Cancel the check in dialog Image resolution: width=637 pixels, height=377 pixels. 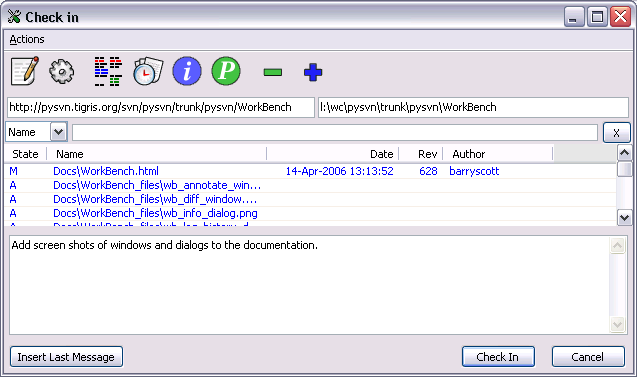point(588,357)
